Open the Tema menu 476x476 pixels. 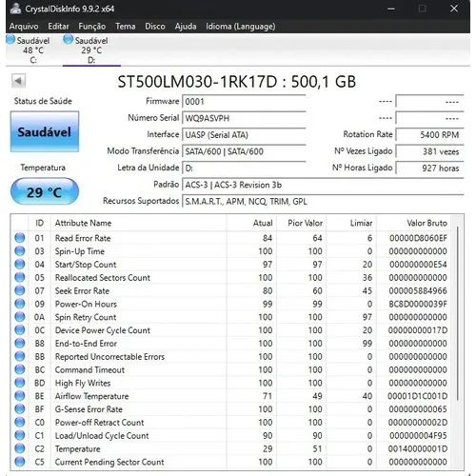point(126,27)
